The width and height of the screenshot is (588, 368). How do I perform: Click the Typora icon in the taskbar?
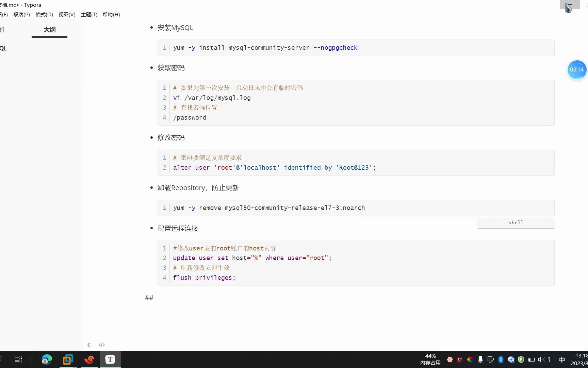(110, 359)
